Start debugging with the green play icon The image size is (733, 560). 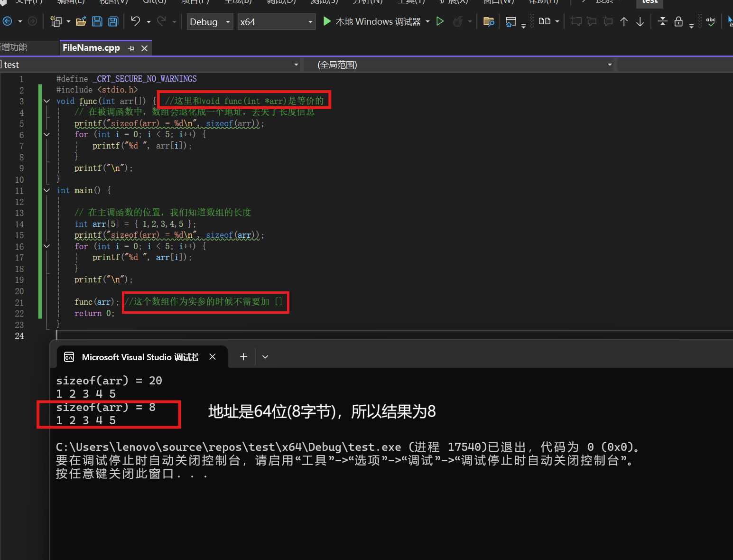click(x=326, y=21)
